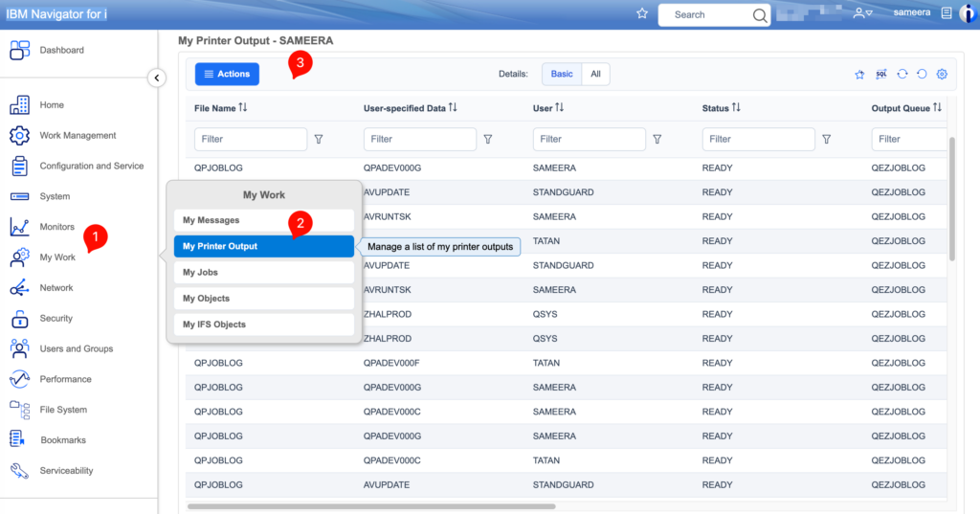The image size is (980, 514).
Task: Click filter funnel for User-specified Data column
Action: click(488, 140)
